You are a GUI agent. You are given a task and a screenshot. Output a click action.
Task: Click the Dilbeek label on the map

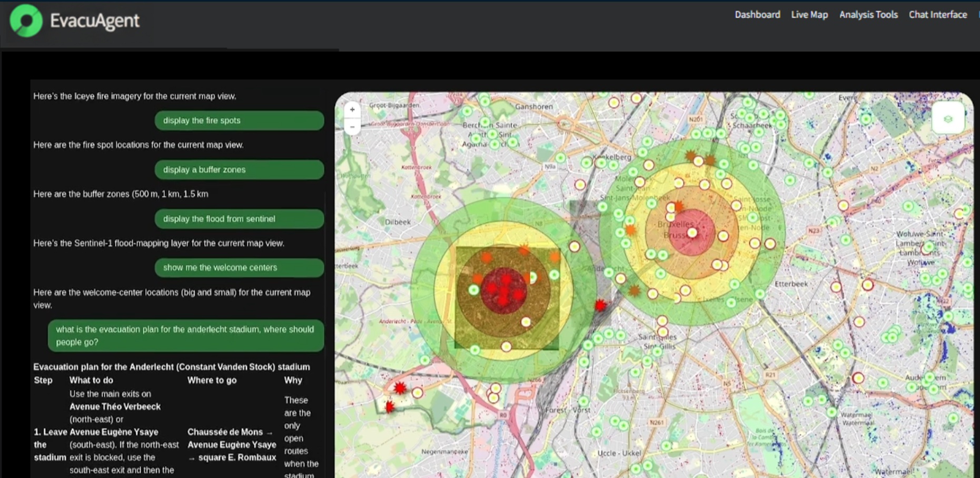[x=398, y=222]
